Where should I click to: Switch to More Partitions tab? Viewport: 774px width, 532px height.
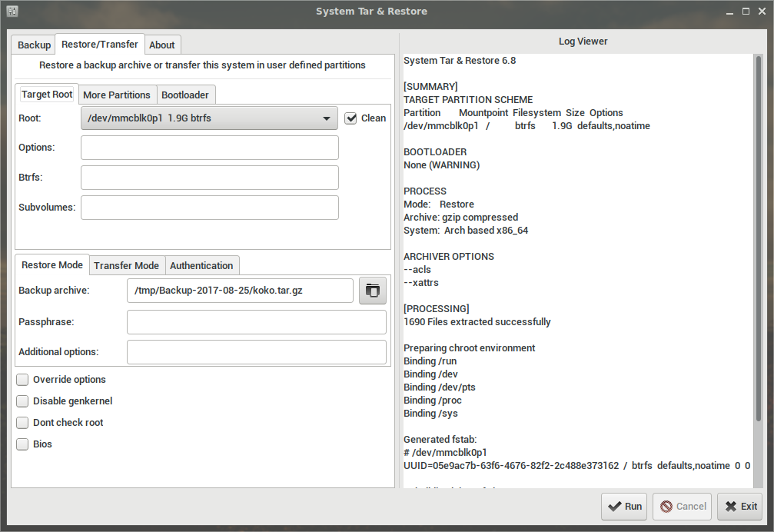(x=117, y=95)
